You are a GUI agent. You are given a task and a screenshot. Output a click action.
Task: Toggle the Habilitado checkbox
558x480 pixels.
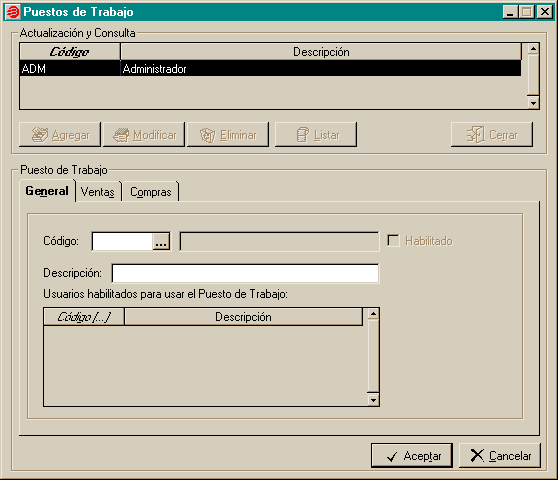(x=393, y=241)
